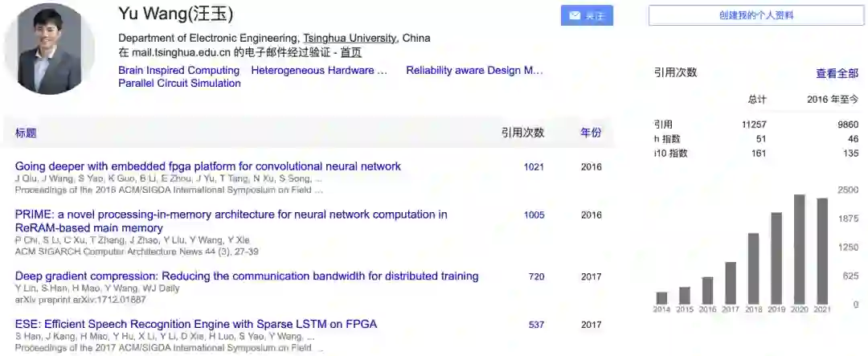
Task: Open the PRIME processing-in-memory architecture paper
Action: tap(231, 221)
